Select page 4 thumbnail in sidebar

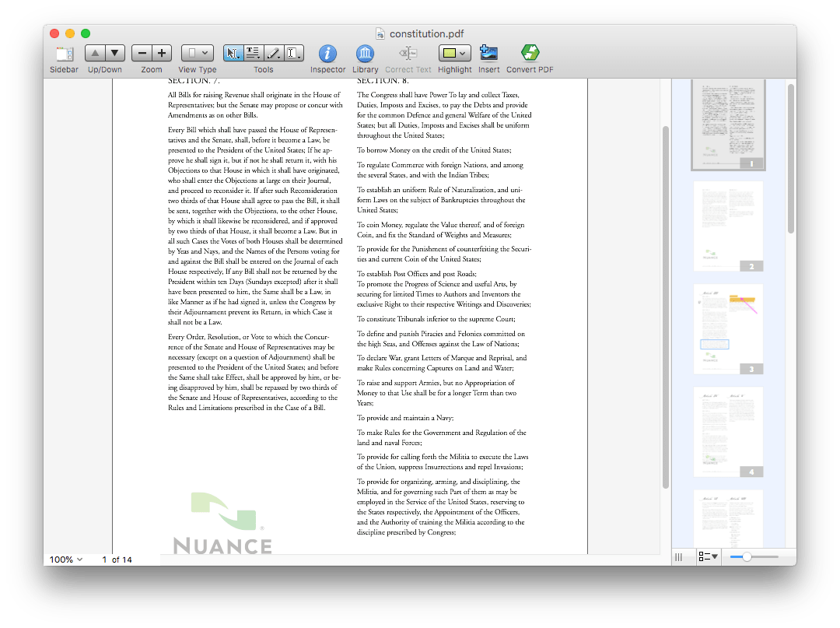click(728, 432)
